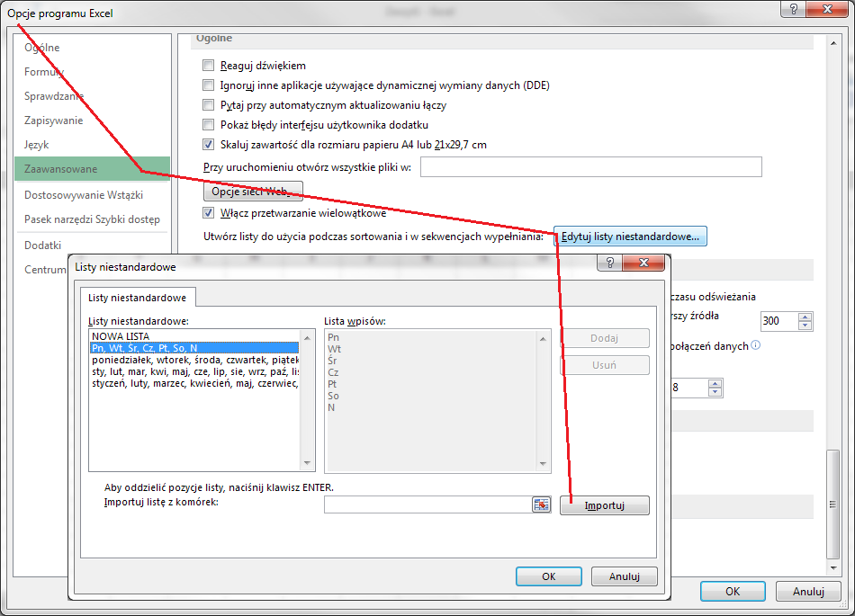855x616 pixels.
Task: Open the Język options category
Action: coord(37,144)
